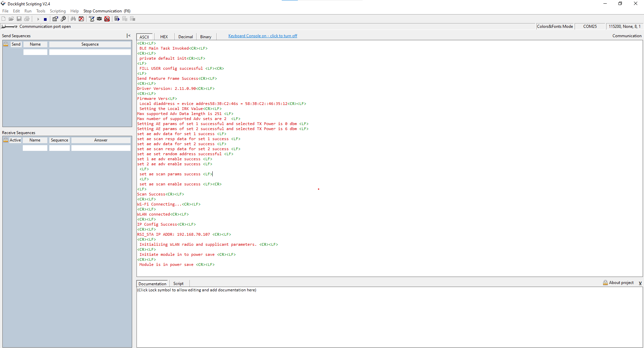This screenshot has height=348, width=644.
Task: Click the empty Sequence input field
Action: click(x=90, y=52)
